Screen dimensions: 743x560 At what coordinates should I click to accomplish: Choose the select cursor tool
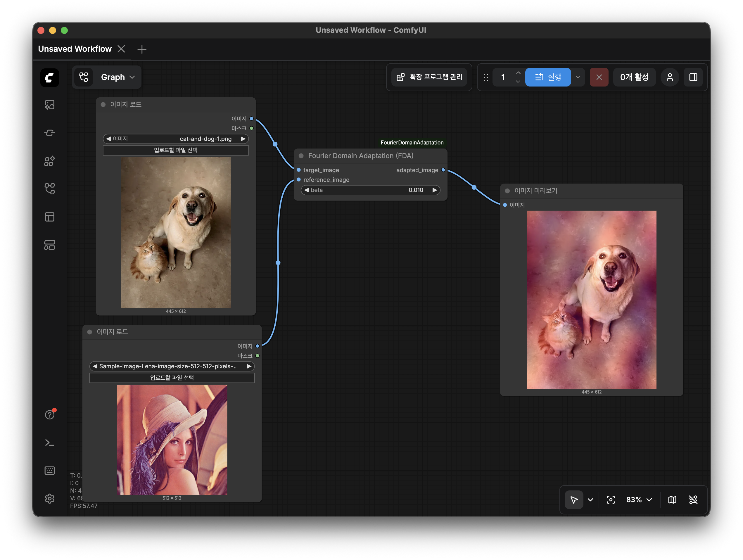(x=574, y=500)
